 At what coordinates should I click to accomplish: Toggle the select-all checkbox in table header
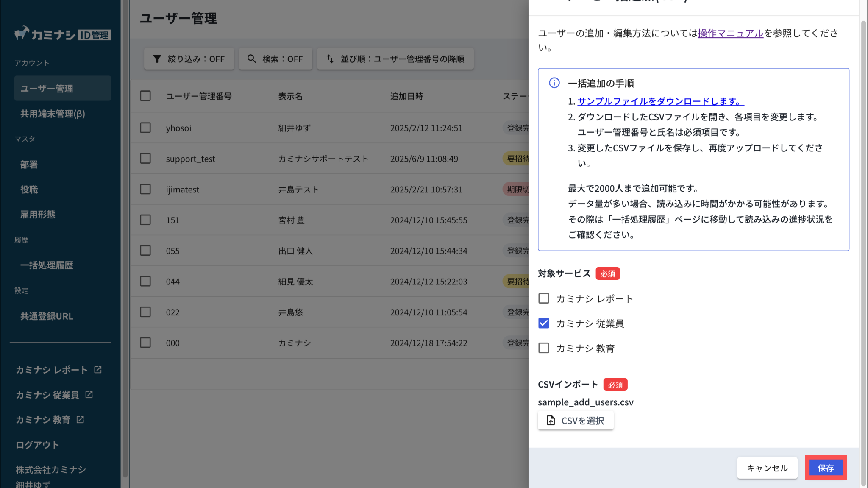pos(145,96)
